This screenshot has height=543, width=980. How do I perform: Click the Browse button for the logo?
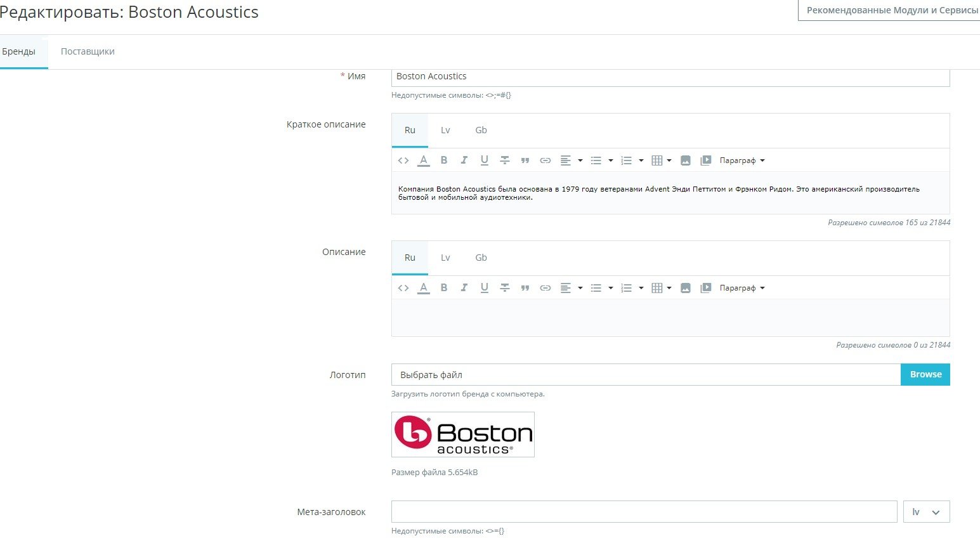(925, 374)
